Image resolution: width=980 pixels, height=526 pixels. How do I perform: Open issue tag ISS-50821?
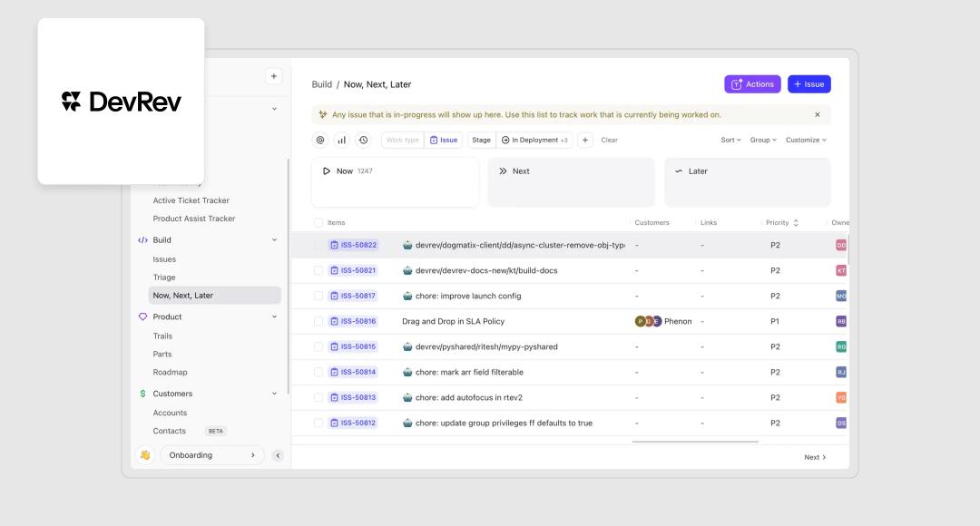353,270
